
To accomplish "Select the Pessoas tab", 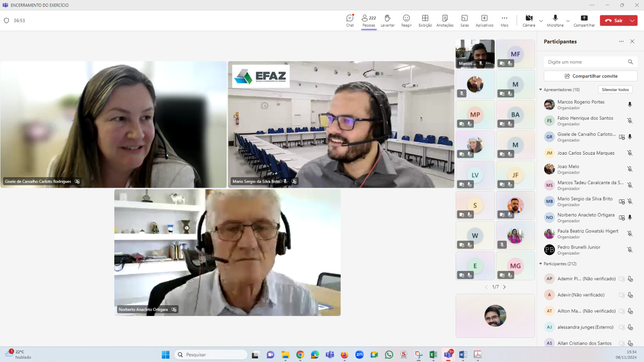I will pyautogui.click(x=369, y=21).
